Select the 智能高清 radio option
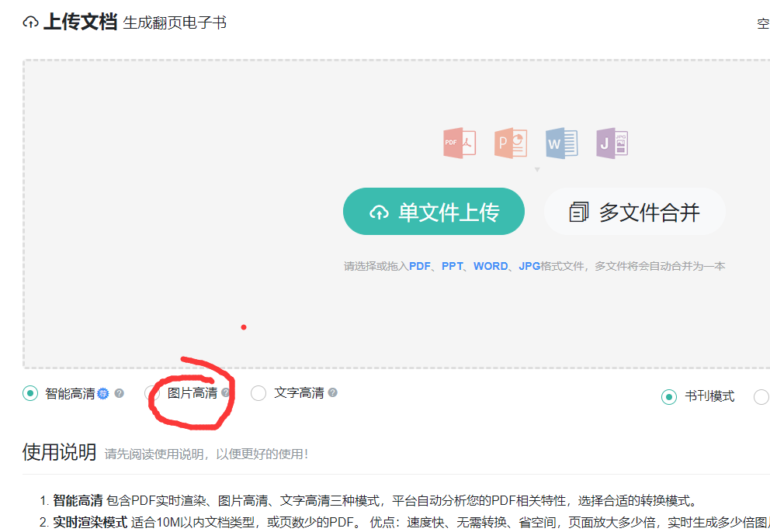Viewport: 770px width, 532px height. pos(30,393)
